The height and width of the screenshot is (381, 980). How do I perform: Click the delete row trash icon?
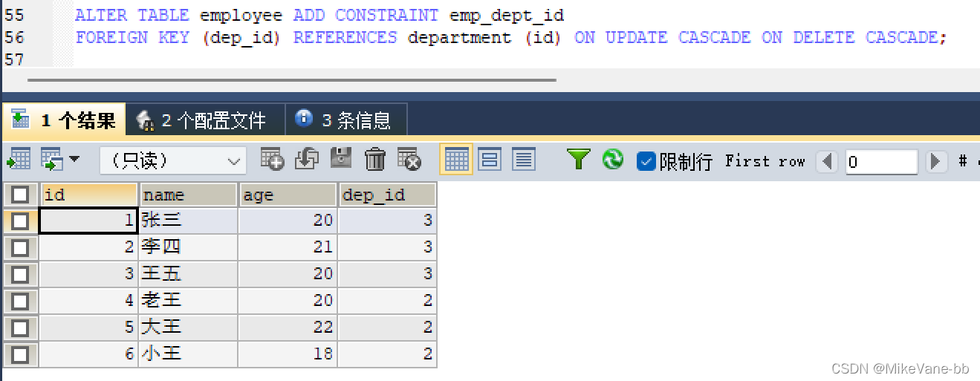375,159
